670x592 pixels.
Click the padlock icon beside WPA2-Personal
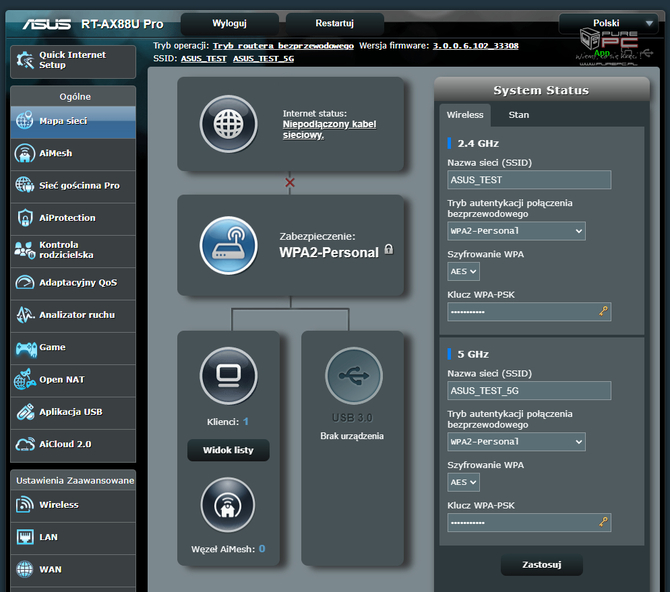coord(388,249)
